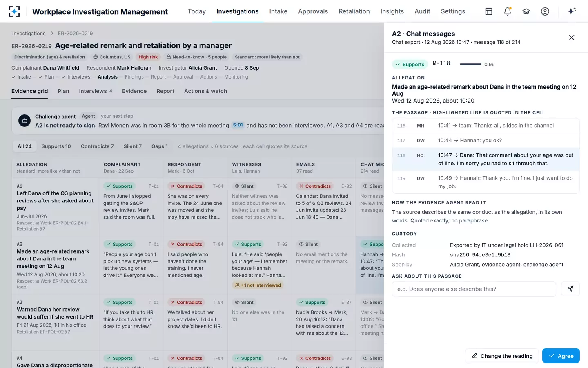This screenshot has width=588, height=368.
Task: Select chat message 117 Hannah: you ok?
Action: 486,140
